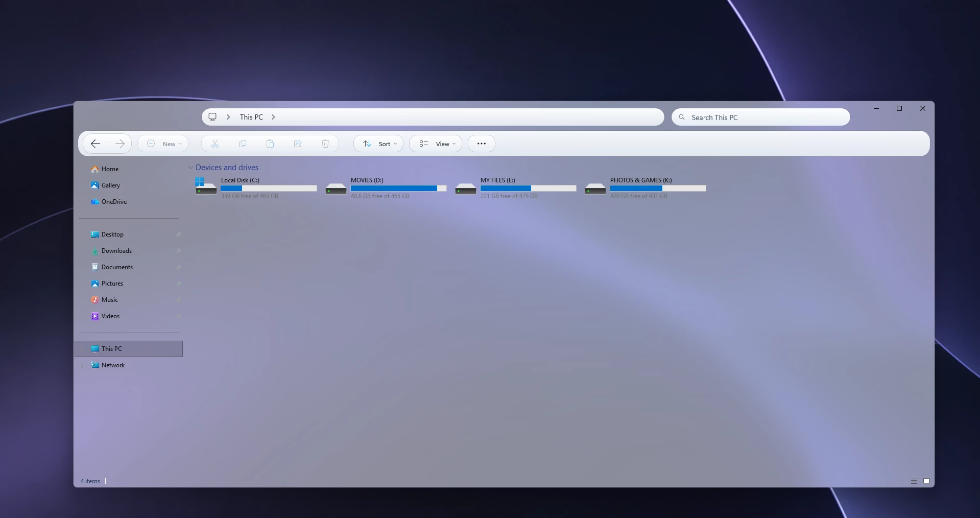Open the See more ellipsis menu

(482, 144)
